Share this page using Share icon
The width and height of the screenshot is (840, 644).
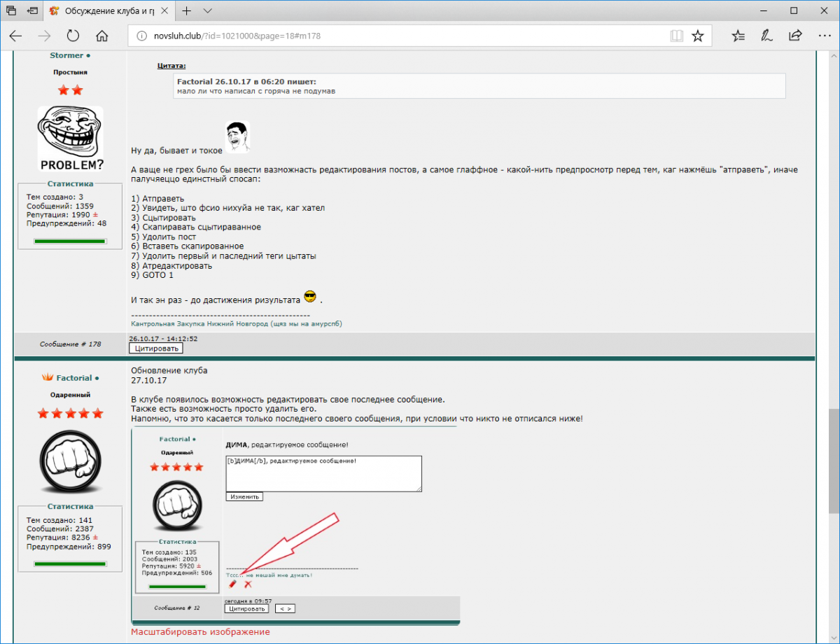795,36
